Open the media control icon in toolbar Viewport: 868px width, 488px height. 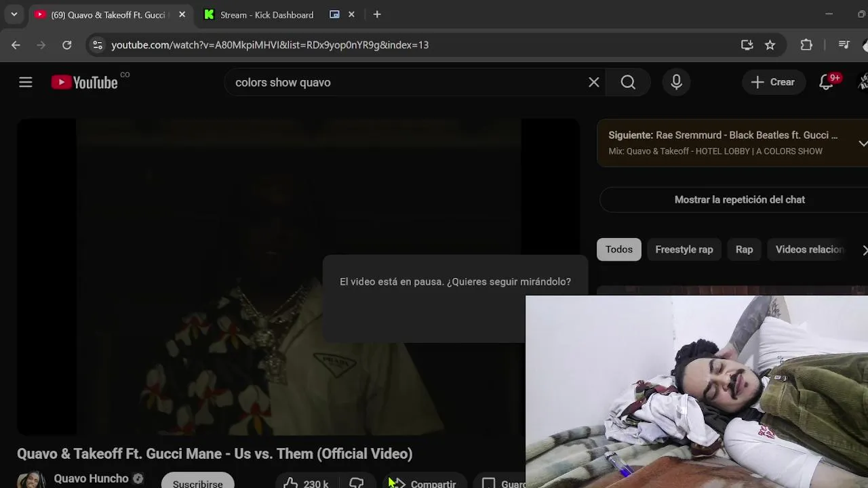pos(844,45)
